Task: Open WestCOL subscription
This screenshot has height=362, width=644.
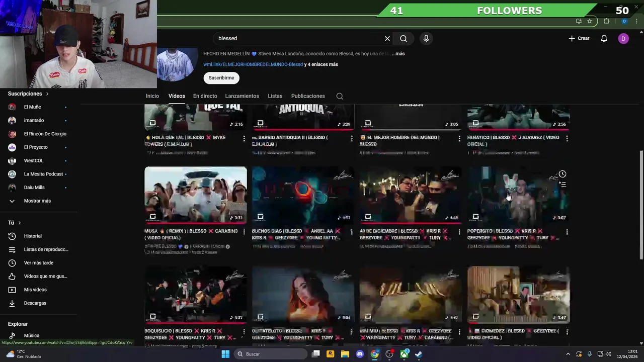Action: (39, 161)
